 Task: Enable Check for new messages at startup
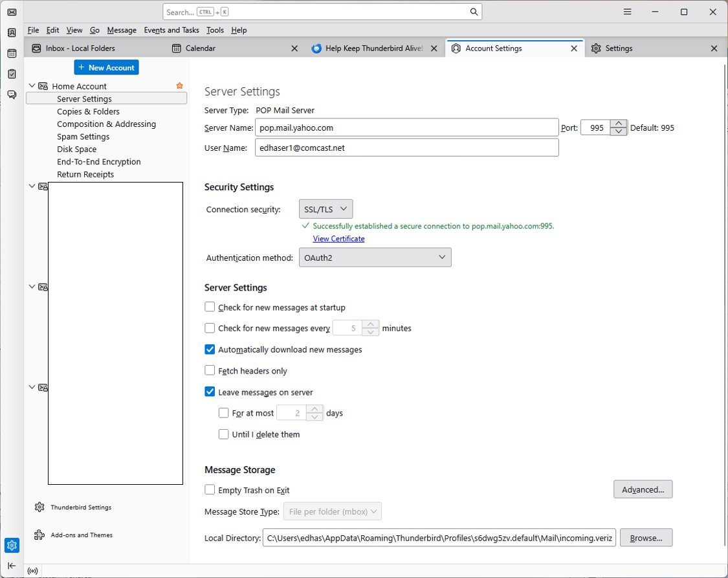[x=210, y=307]
